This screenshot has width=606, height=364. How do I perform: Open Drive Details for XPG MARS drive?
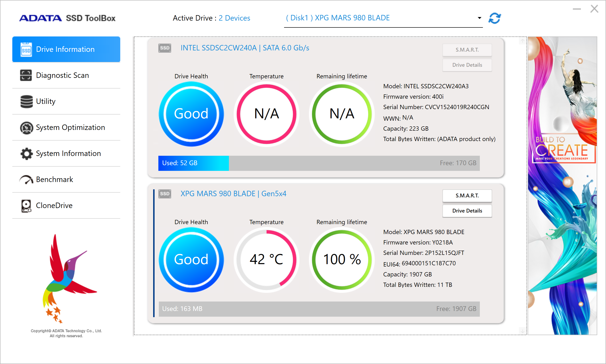(467, 211)
